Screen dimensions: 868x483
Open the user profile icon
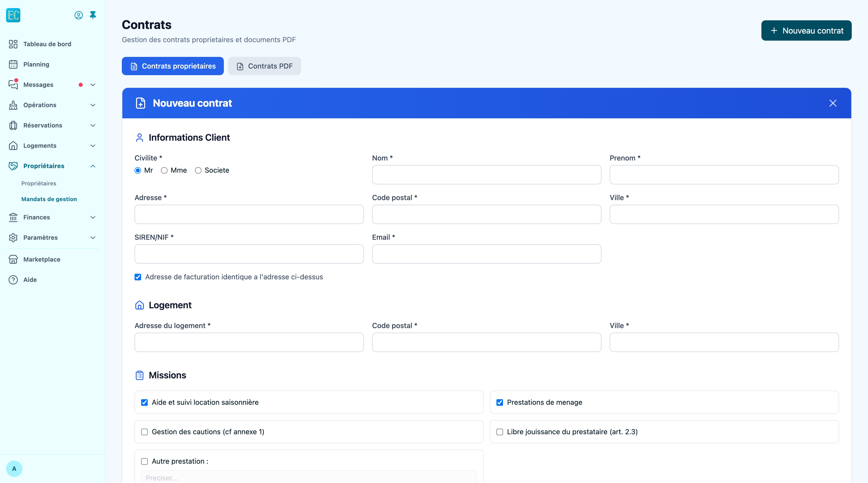coord(78,15)
